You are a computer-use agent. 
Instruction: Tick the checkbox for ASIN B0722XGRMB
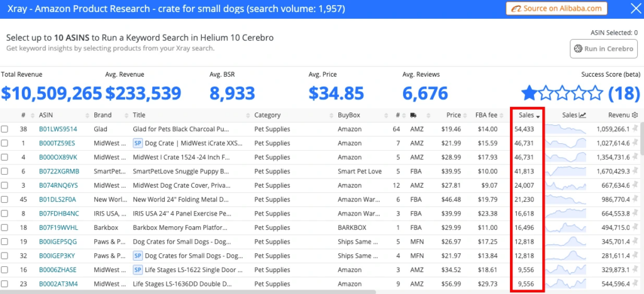click(x=5, y=171)
